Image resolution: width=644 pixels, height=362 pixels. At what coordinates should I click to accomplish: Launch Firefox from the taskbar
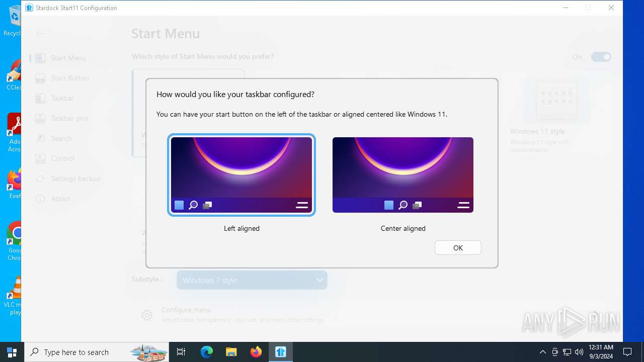tap(256, 352)
